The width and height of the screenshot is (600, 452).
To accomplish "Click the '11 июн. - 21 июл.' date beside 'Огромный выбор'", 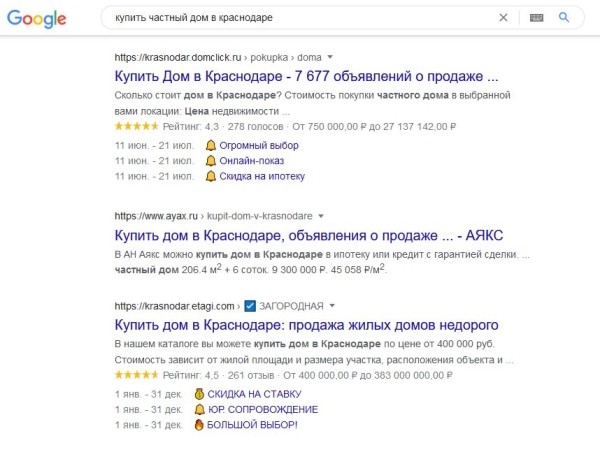I will click(154, 146).
